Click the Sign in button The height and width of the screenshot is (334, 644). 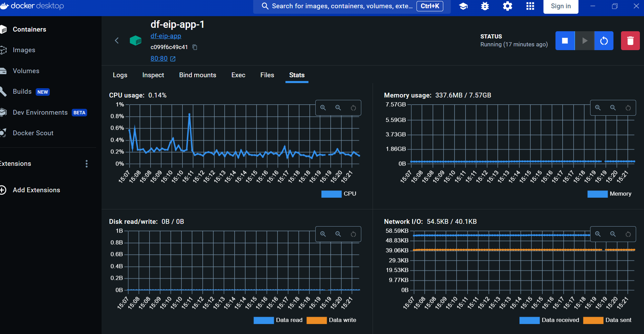[x=561, y=6]
